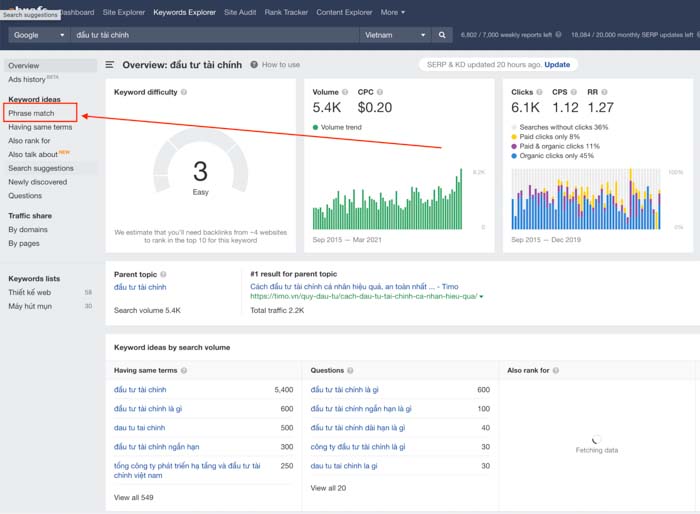Show Volume info tooltip icon
The height and width of the screenshot is (514, 700).
pos(345,92)
